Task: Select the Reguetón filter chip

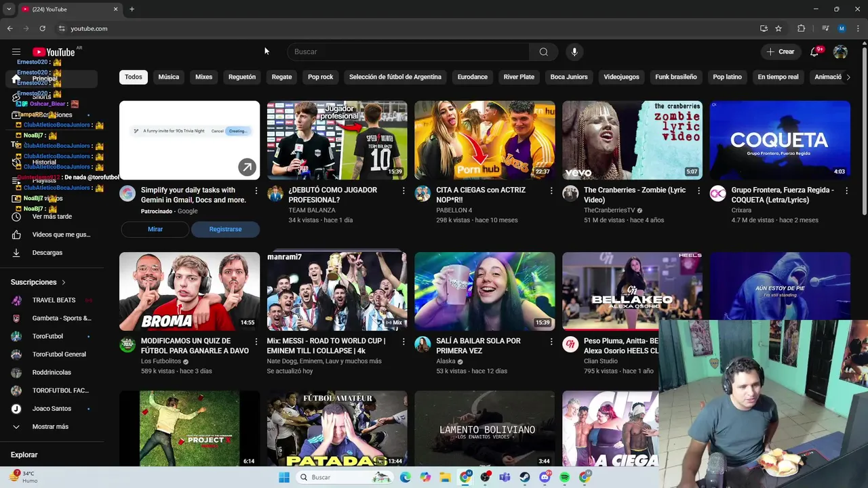Action: (242, 77)
